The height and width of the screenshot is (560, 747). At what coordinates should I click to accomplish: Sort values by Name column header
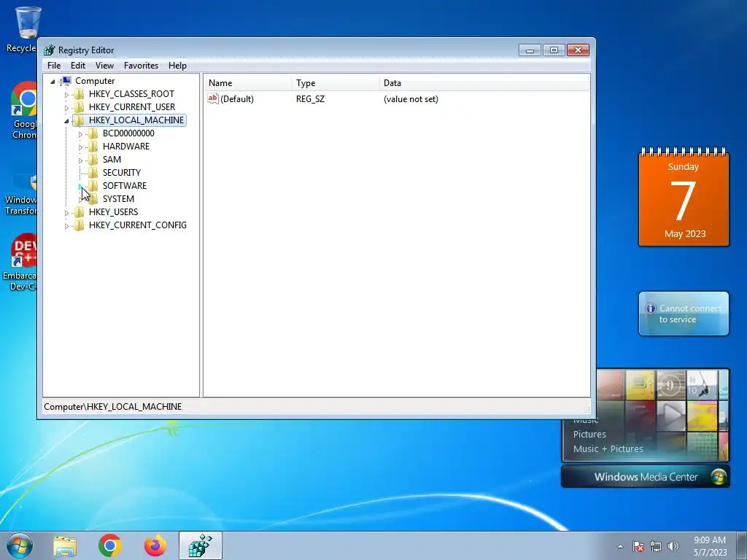coord(248,83)
